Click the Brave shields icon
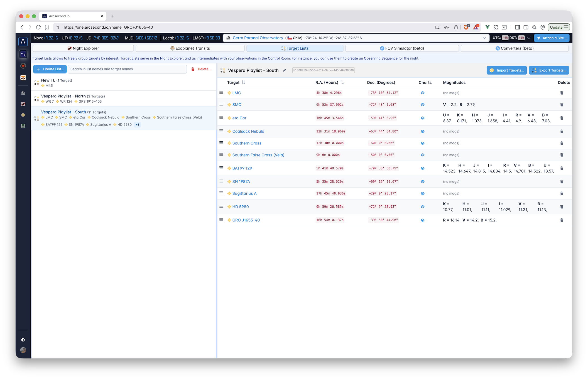The height and width of the screenshot is (379, 588). click(x=466, y=27)
